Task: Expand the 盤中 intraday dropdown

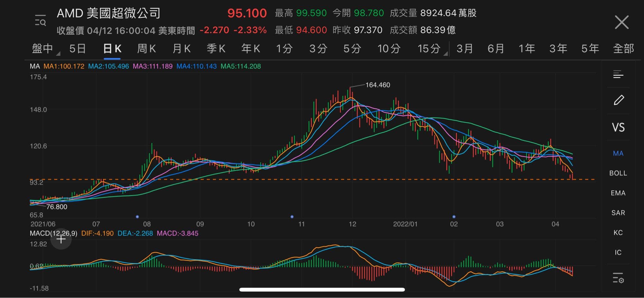Action: click(45, 49)
